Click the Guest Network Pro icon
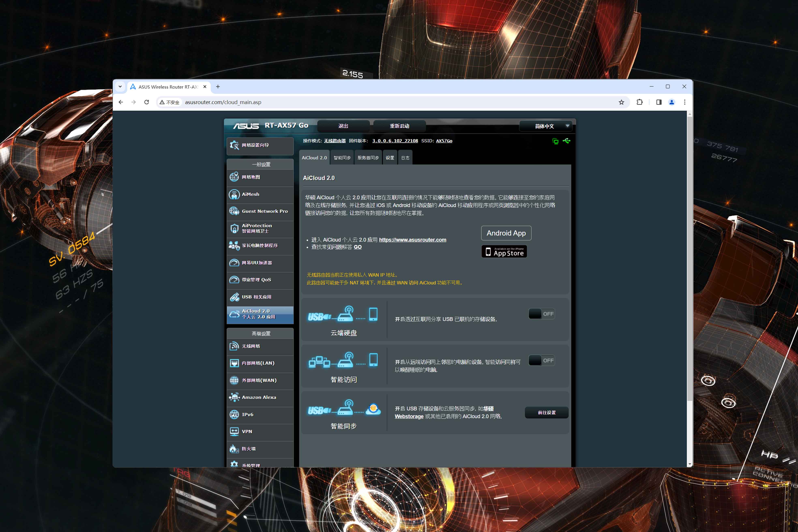 [x=234, y=211]
